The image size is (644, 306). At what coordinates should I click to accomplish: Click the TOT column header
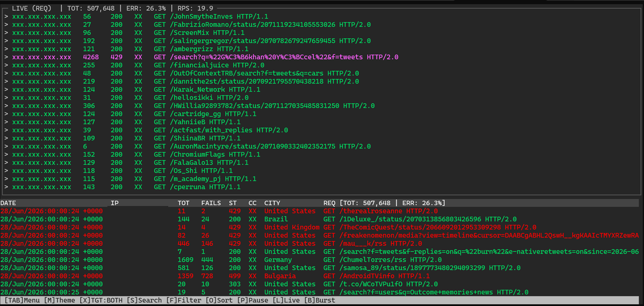pos(184,203)
